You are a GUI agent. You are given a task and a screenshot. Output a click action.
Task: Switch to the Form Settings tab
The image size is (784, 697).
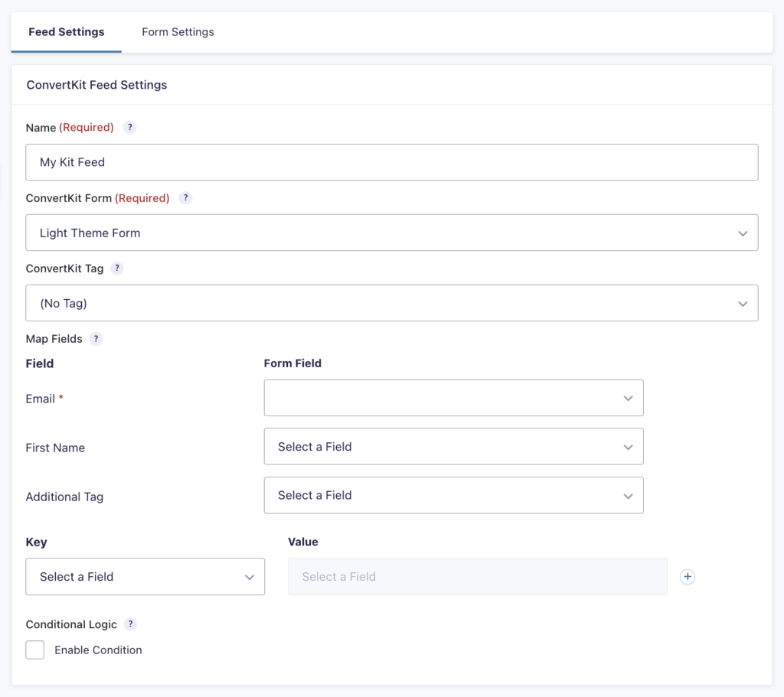point(178,32)
